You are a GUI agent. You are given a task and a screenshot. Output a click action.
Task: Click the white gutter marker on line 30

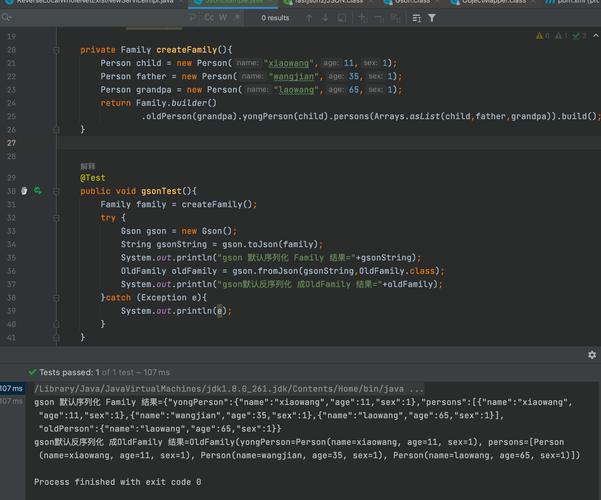pos(24,191)
